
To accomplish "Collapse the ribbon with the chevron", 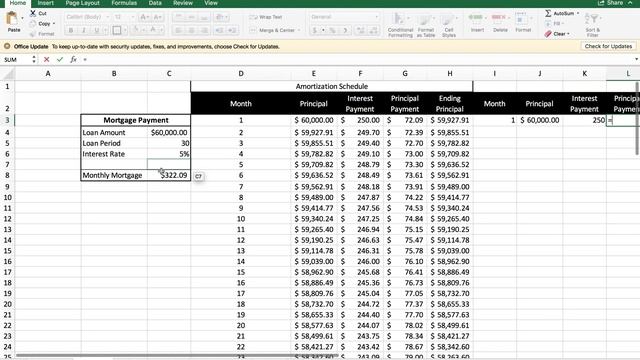I will pos(630,3).
